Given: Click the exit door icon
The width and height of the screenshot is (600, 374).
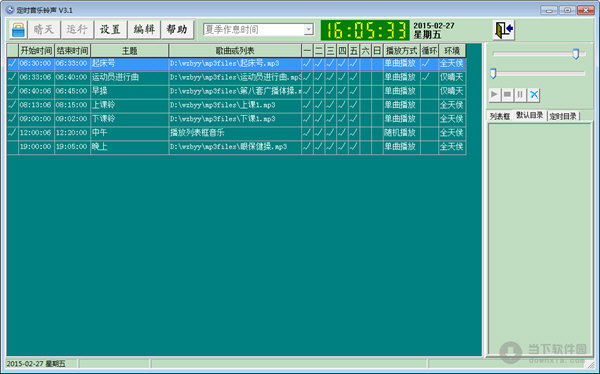Looking at the screenshot, I should click(504, 30).
